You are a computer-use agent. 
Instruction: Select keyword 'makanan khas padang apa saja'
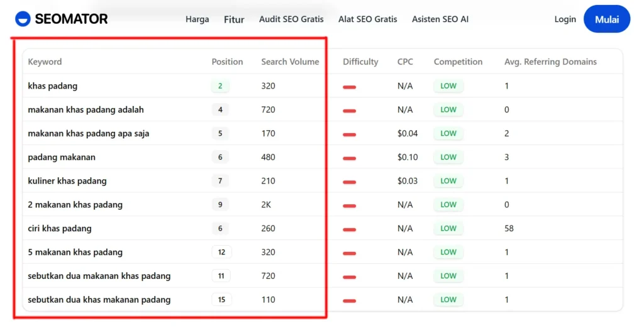pyautogui.click(x=88, y=133)
